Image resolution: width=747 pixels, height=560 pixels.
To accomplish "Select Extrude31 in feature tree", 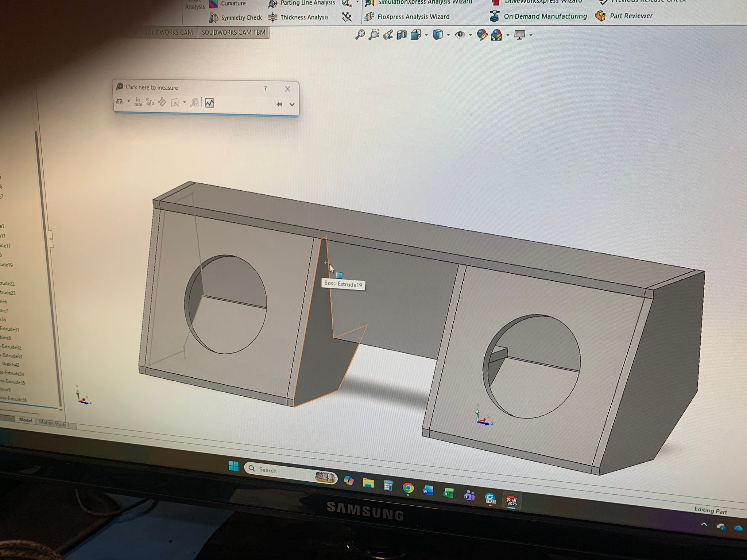I will [9, 329].
